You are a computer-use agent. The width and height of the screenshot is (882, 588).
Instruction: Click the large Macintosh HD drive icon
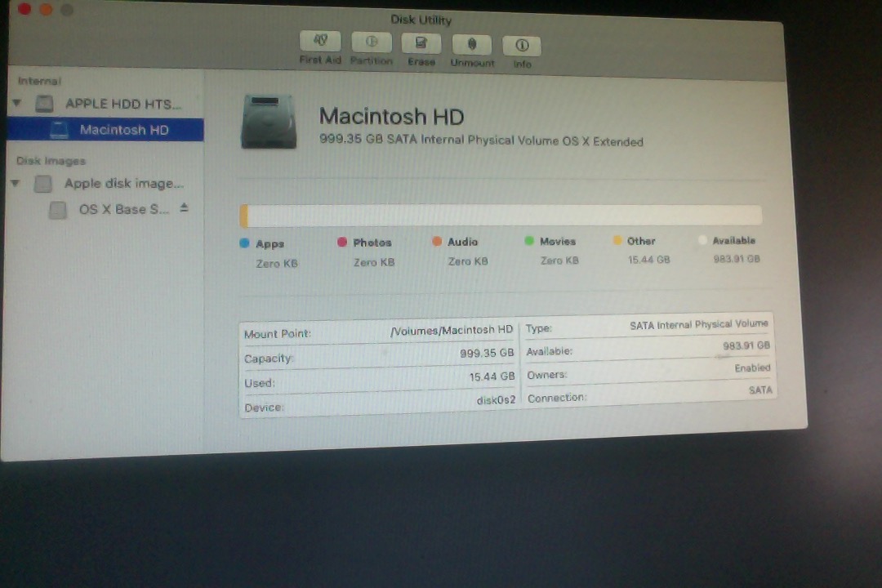269,122
